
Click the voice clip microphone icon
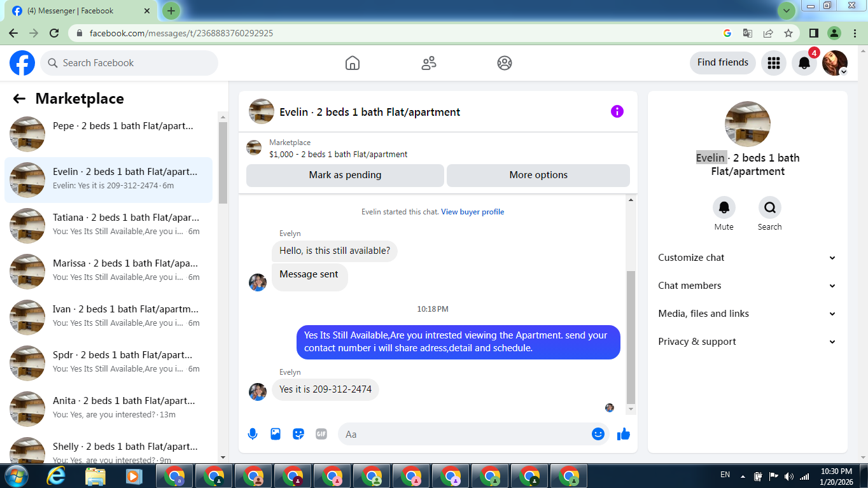tap(253, 434)
